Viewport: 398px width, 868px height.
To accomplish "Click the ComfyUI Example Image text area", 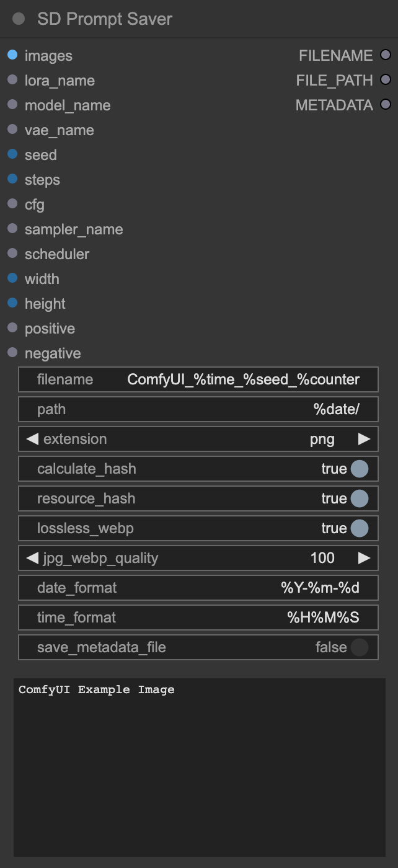I will click(200, 768).
